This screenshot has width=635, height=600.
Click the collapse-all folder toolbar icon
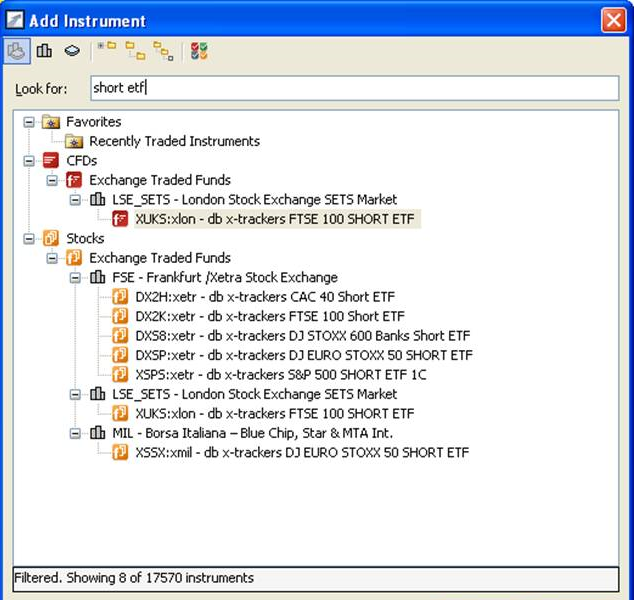[107, 46]
